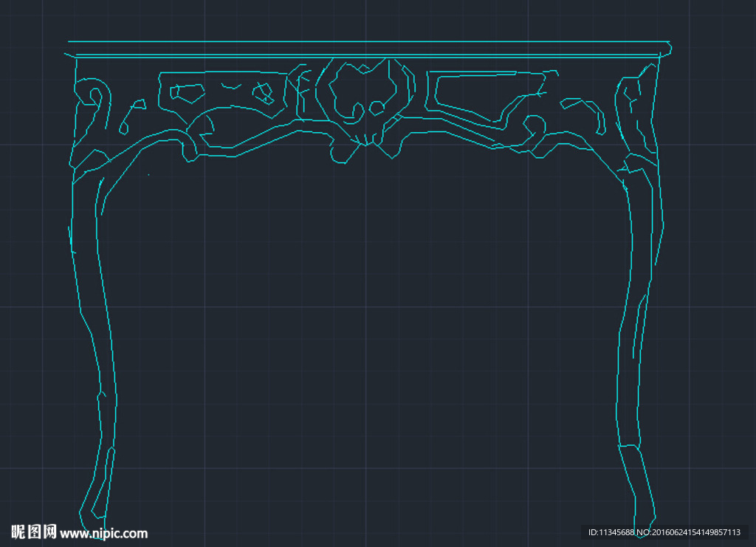Screen dimensions: 756x547
Task: Select the table top's upper edge line
Action: (x=369, y=41)
